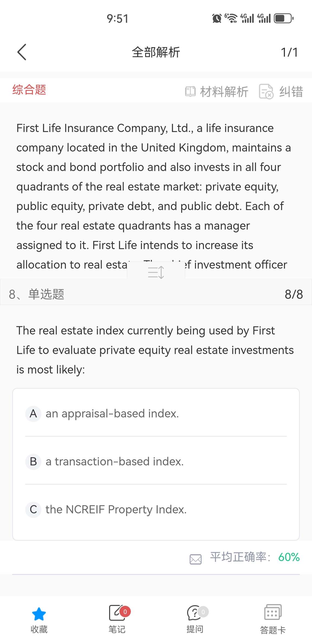Tap the 全部解析 page title
312x644 pixels.
point(156,52)
